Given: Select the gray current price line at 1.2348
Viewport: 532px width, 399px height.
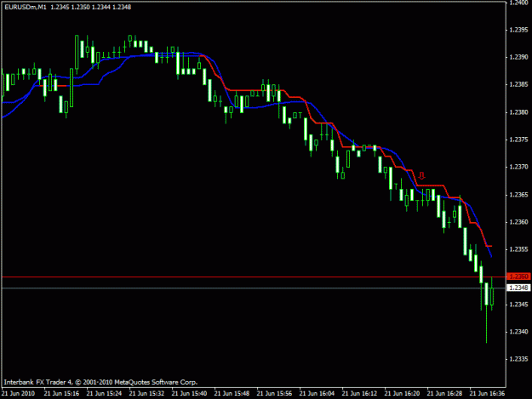Looking at the screenshot, I should point(254,288).
